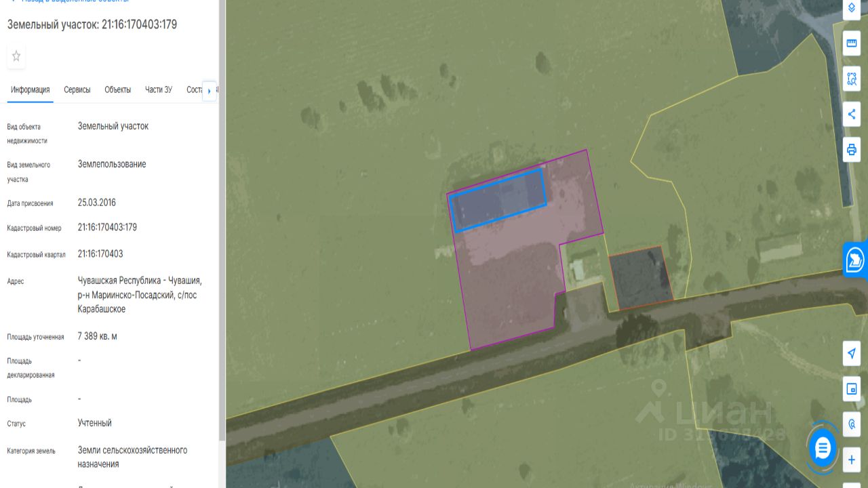Toggle the overview mini-map button
The height and width of the screenshot is (488, 868).
[x=852, y=389]
